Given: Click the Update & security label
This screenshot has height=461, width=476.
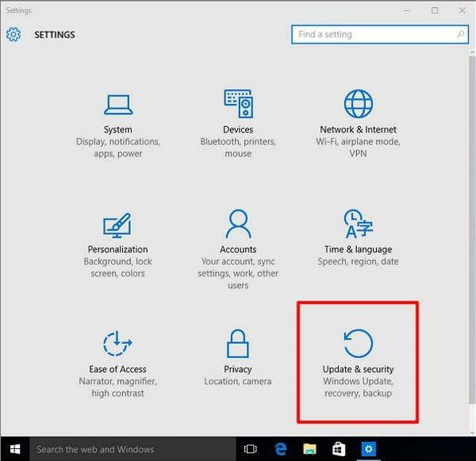Looking at the screenshot, I should coord(359,369).
